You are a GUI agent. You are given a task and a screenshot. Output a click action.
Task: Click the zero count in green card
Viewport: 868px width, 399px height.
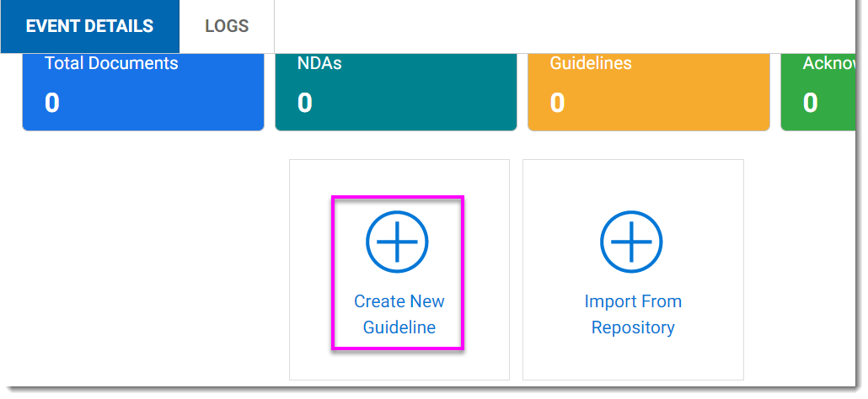[811, 103]
